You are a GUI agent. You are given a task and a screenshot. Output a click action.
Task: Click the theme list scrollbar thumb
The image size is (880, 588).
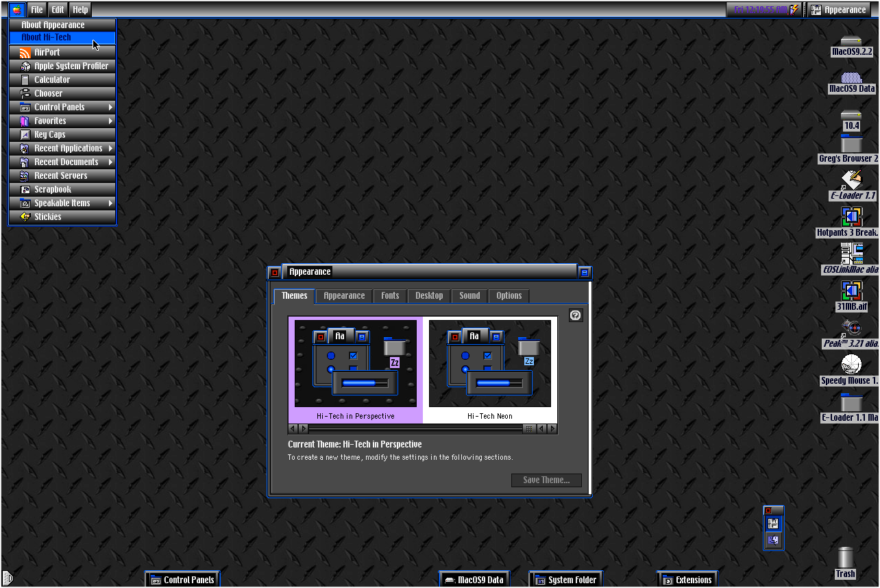tap(528, 428)
